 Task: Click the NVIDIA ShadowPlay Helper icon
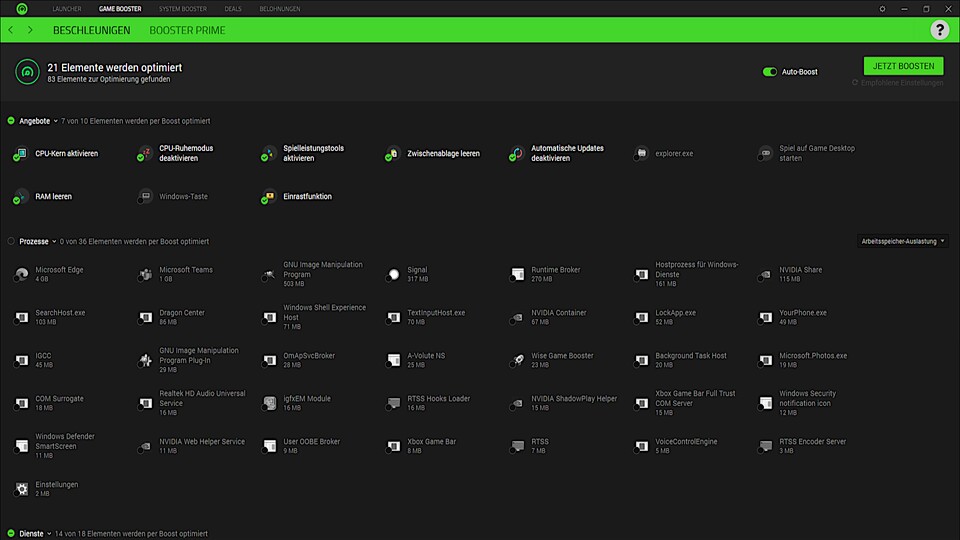tap(517, 402)
